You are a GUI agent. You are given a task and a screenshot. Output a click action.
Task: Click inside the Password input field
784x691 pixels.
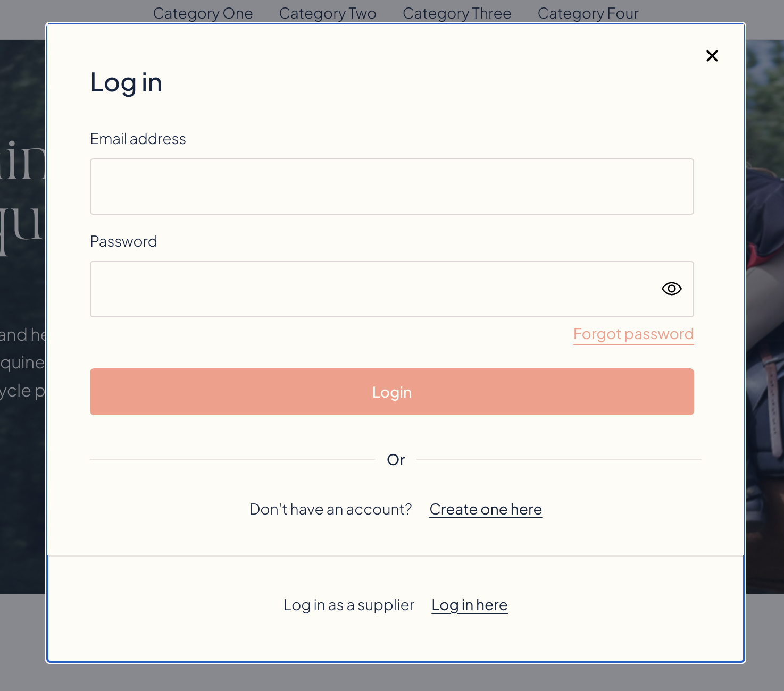(x=372, y=289)
